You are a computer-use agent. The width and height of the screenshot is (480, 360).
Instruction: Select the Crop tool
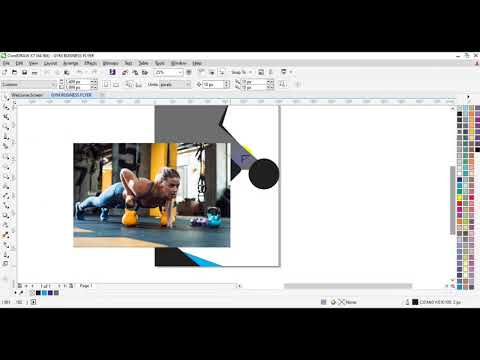pos(6,117)
